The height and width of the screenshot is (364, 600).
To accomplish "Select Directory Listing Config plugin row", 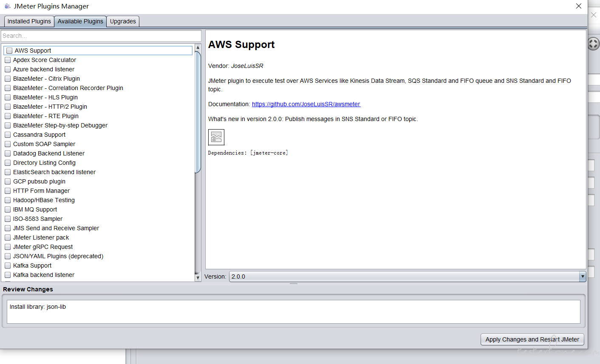I will 98,163.
